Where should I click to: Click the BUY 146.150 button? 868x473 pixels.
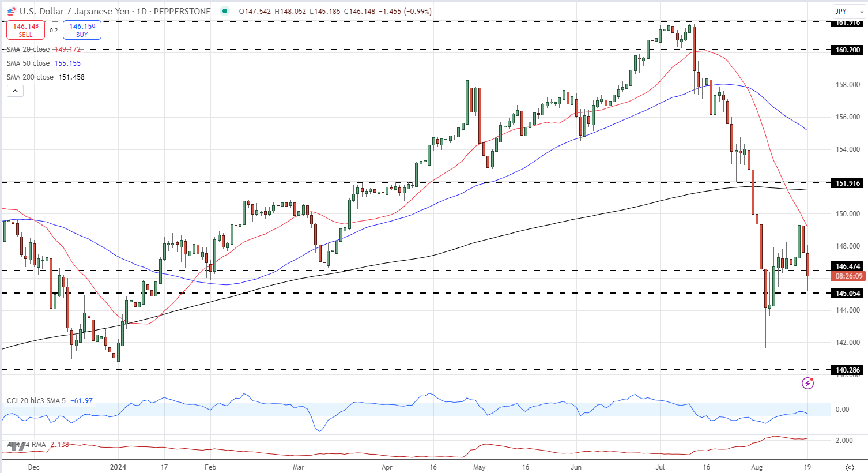point(82,30)
